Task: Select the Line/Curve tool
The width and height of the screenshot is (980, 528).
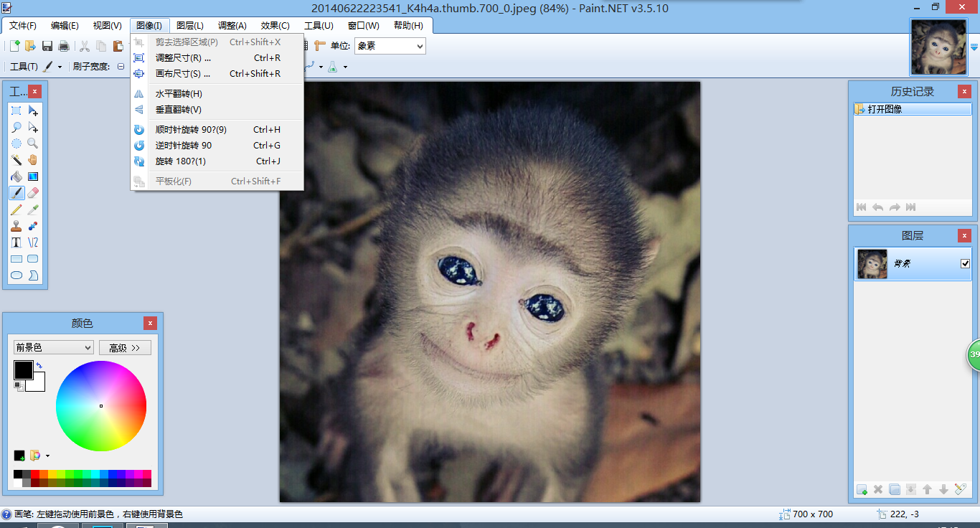Action: pyautogui.click(x=33, y=242)
